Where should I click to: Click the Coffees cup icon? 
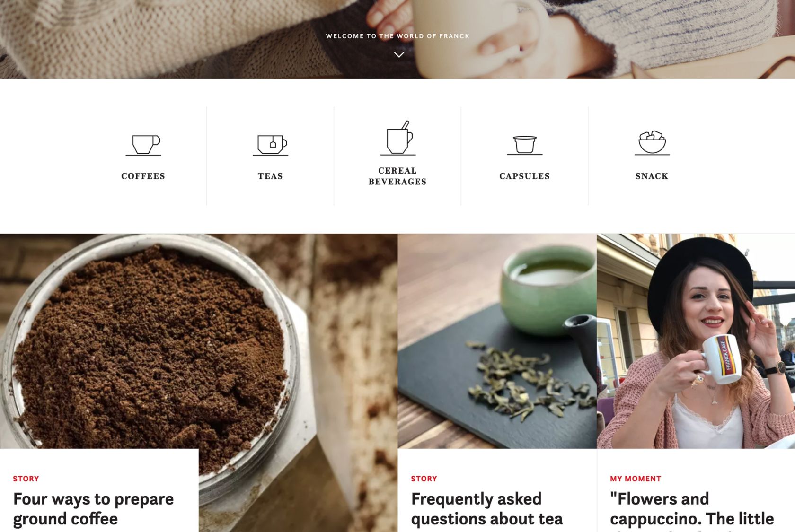143,145
